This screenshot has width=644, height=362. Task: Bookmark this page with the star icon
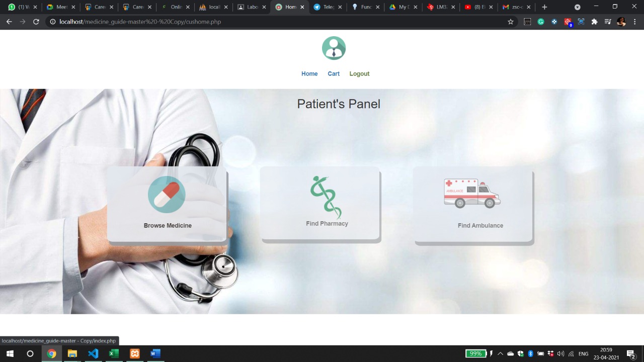pyautogui.click(x=511, y=22)
